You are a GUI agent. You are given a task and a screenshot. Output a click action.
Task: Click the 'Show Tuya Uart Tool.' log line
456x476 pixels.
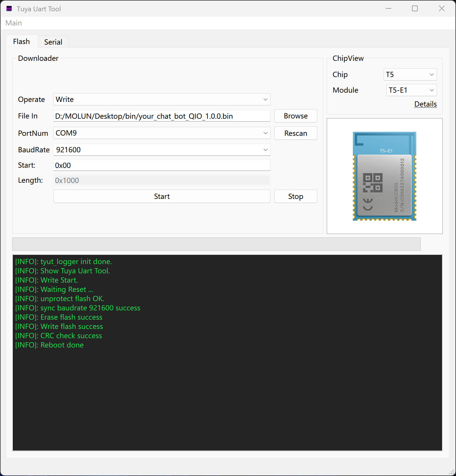63,271
